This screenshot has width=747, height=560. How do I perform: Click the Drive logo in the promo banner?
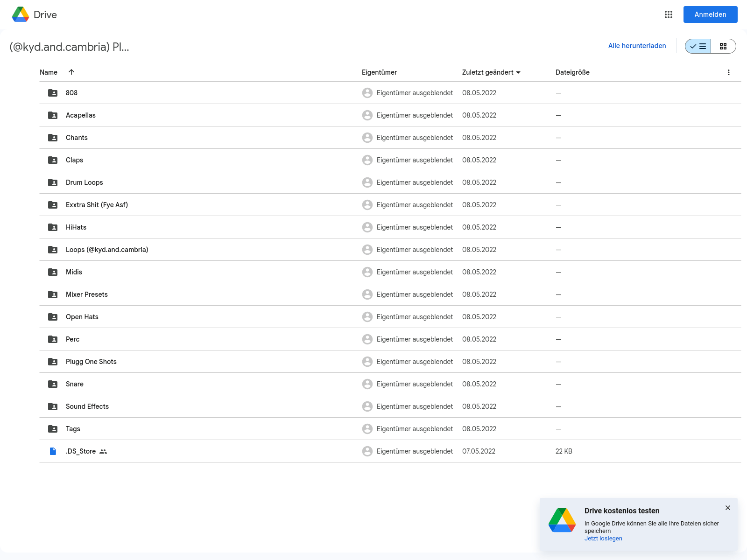click(x=562, y=520)
